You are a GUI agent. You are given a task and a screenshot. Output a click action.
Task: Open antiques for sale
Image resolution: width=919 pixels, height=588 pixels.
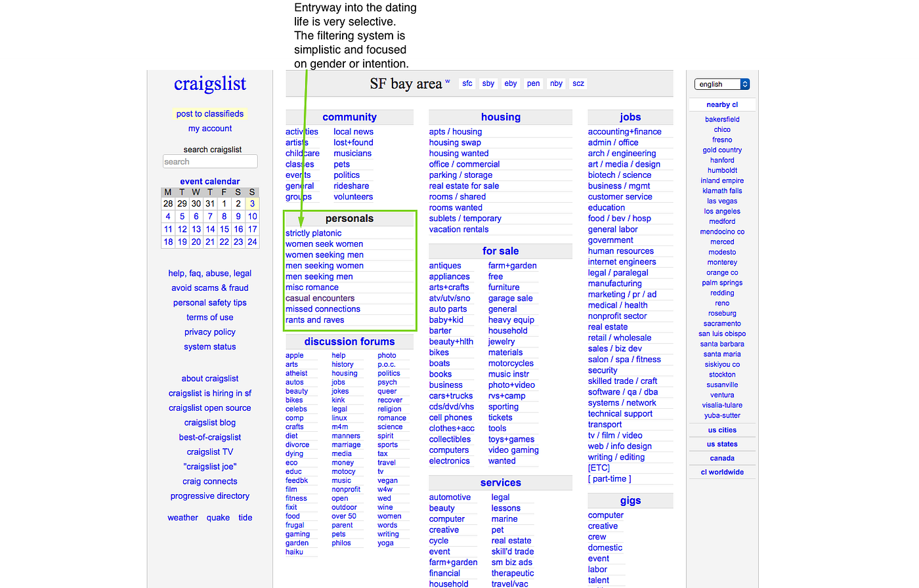point(445,266)
